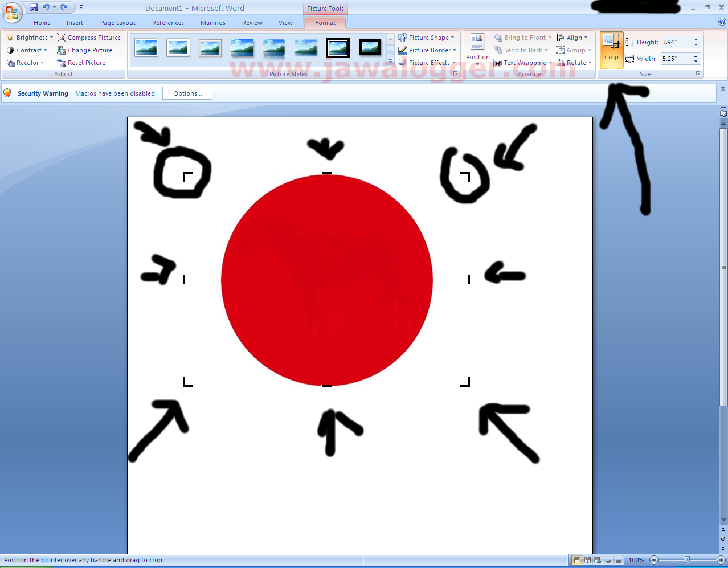Increase the picture Height with up stepper
This screenshot has width=728, height=568.
point(696,40)
